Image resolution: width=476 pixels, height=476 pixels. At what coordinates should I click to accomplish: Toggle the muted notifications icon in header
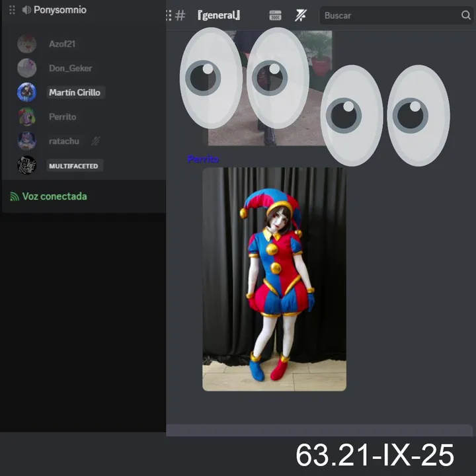click(x=301, y=15)
